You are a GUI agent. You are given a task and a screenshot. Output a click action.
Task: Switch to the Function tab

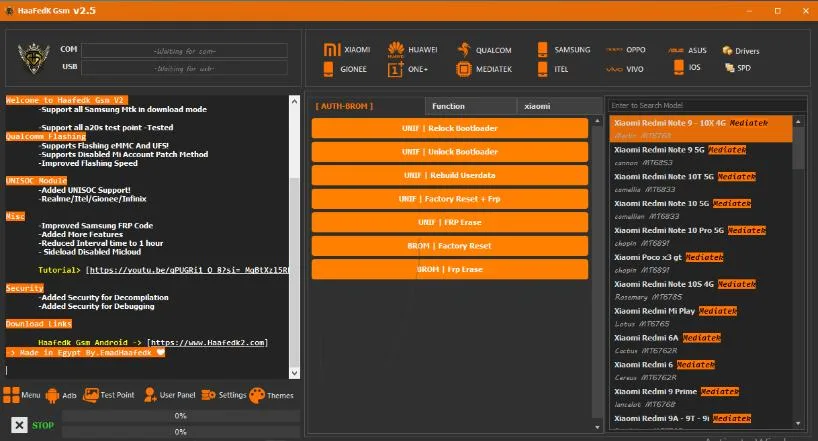click(448, 106)
